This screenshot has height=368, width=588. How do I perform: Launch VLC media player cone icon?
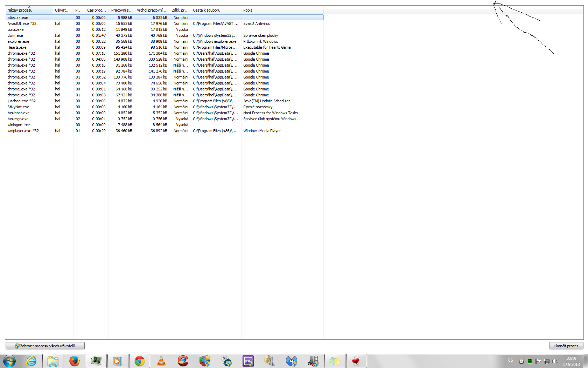pyautogui.click(x=161, y=361)
